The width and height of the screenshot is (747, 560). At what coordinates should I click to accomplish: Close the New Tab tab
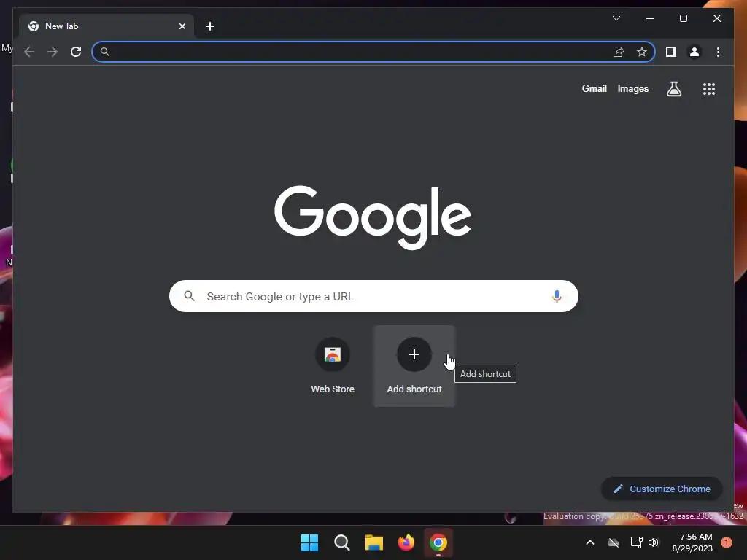(182, 26)
